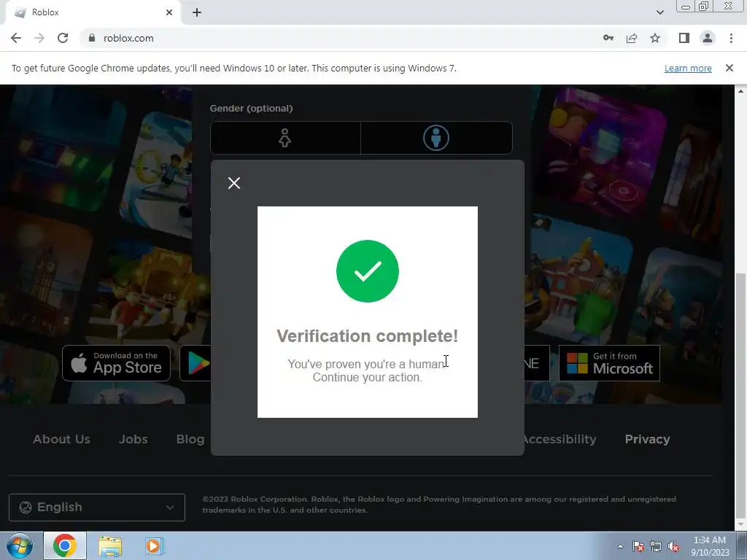Click the volume speaker tray icon
The width and height of the screenshot is (747, 560).
click(673, 546)
